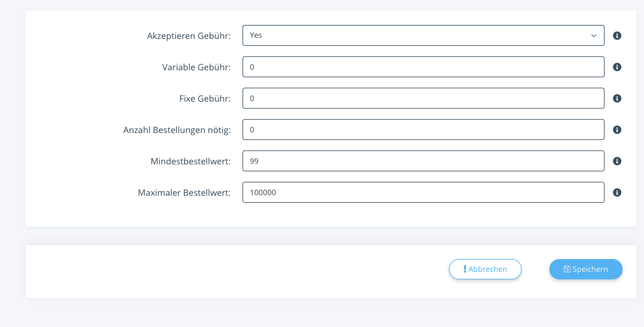Viewport: 644px width, 327px height.
Task: Click the "Maximaler Bestellwert:" label text
Action: pyautogui.click(x=184, y=192)
